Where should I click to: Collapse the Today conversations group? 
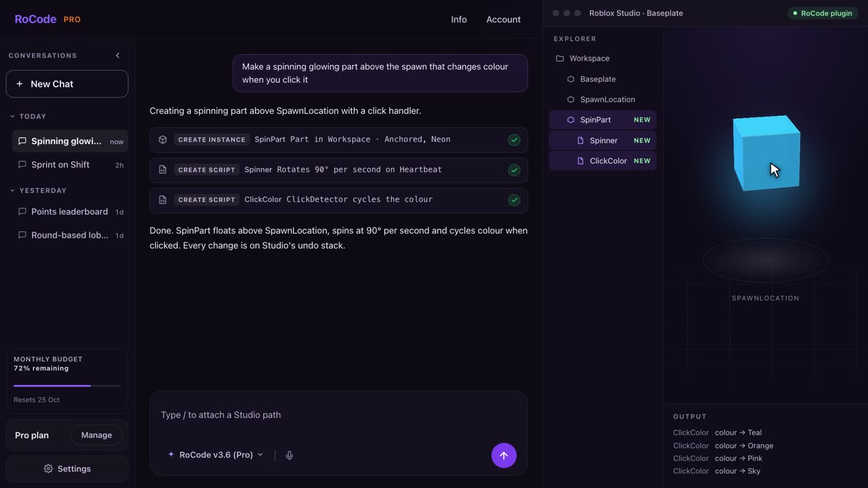pyautogui.click(x=12, y=117)
